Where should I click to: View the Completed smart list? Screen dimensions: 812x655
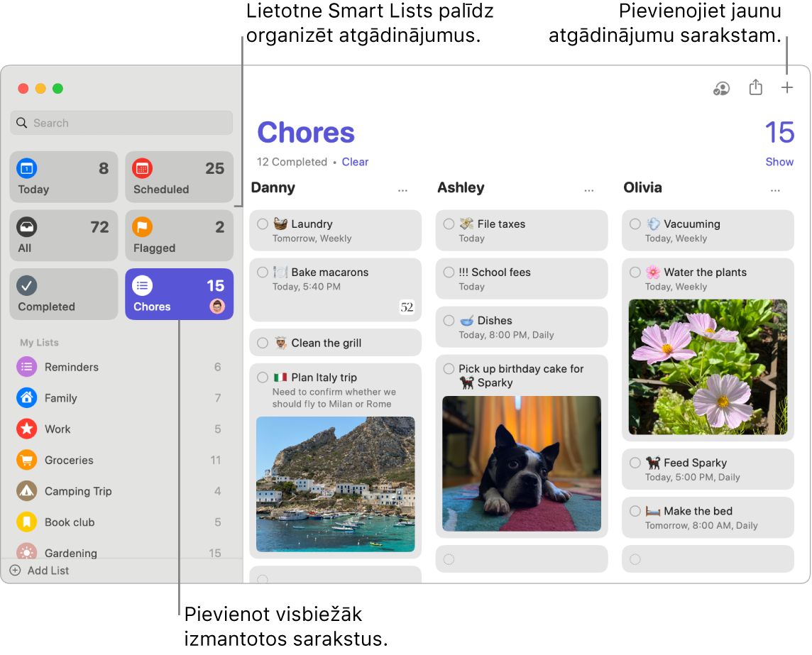63,294
